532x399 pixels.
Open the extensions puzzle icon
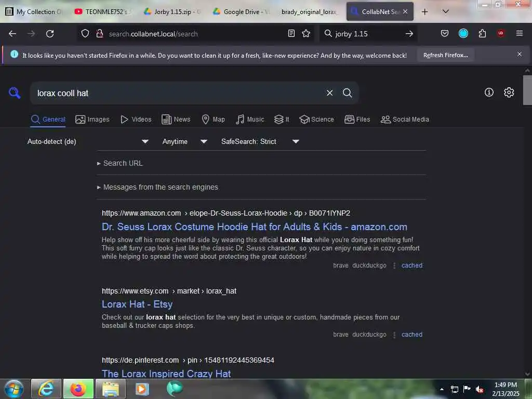[482, 33]
